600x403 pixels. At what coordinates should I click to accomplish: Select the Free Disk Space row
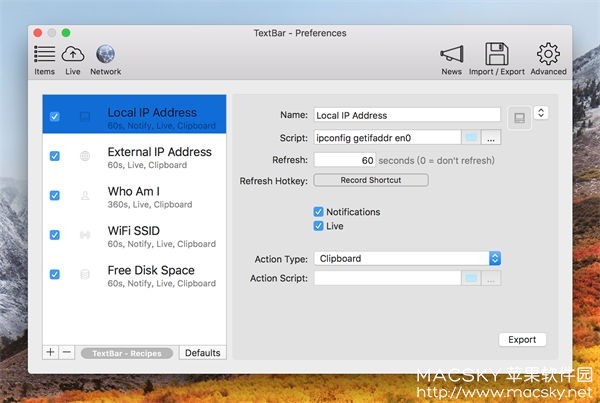point(134,274)
